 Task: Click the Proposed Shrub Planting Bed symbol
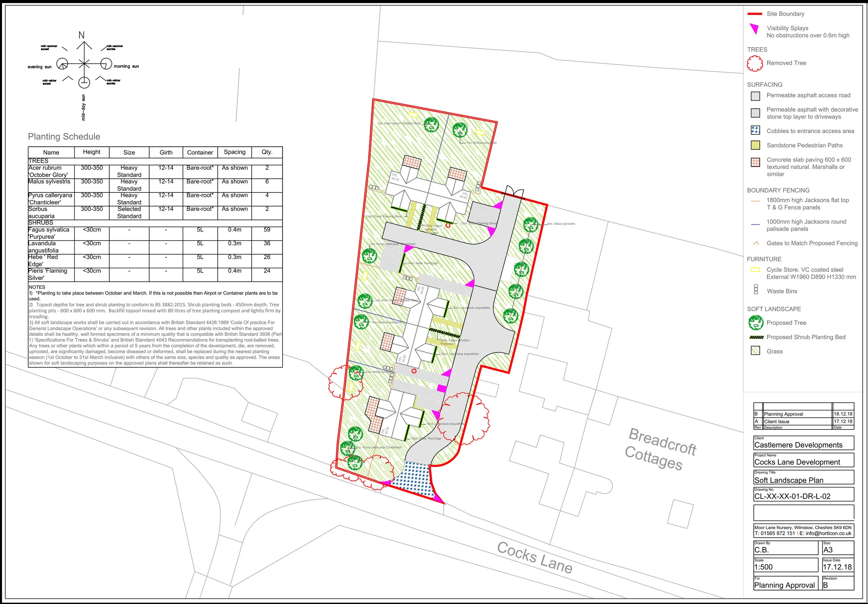click(756, 337)
